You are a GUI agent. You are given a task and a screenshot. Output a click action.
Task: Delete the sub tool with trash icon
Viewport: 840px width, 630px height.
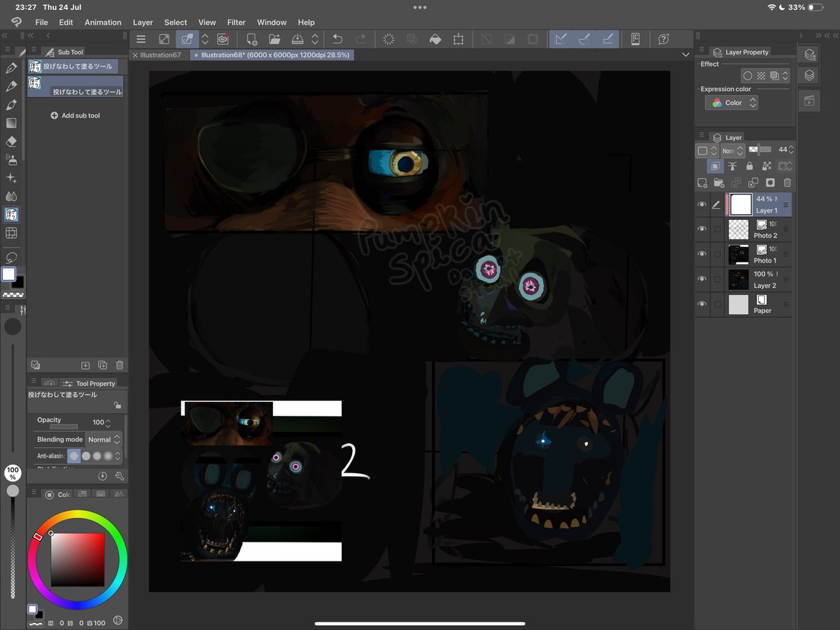coord(120,365)
